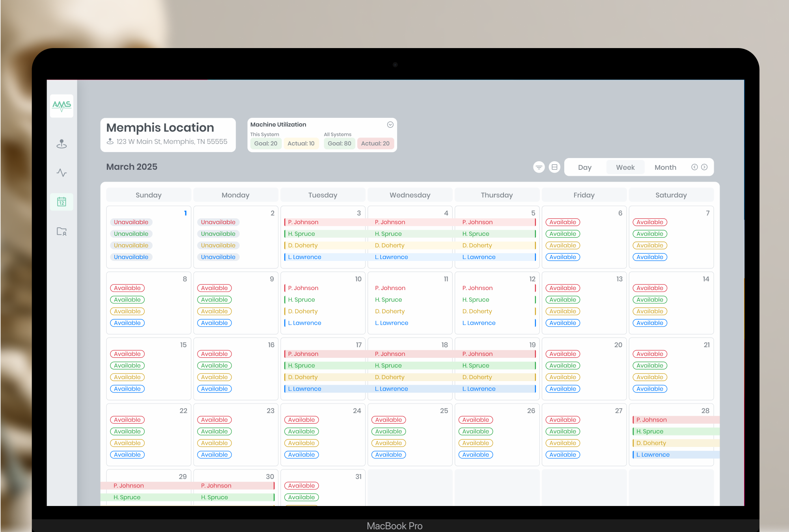
Task: Select H. Spruce booking on Saturday 28
Action: coord(650,432)
